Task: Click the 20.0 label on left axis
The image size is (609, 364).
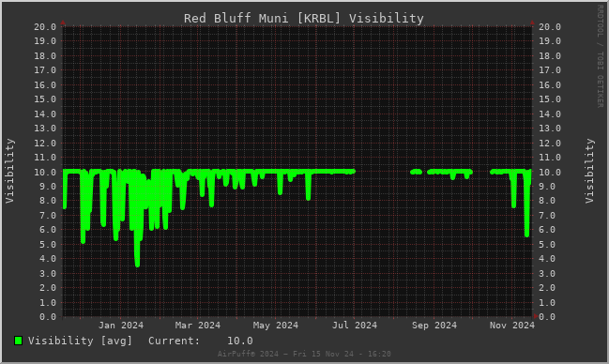Action: tap(45, 27)
